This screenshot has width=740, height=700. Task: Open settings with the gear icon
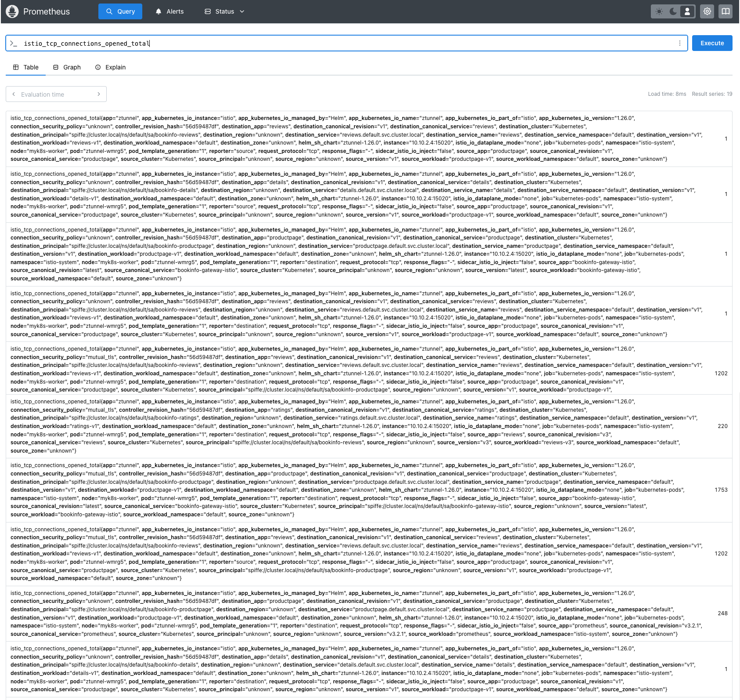point(707,11)
